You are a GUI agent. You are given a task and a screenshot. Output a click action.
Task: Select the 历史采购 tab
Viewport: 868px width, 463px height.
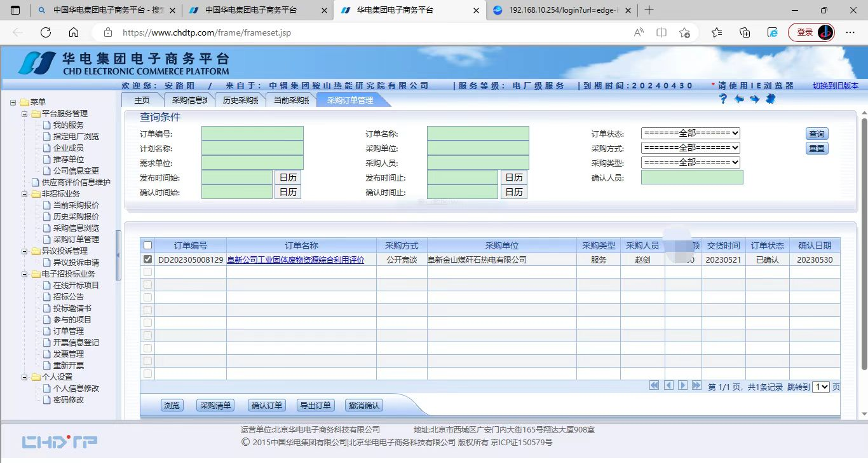pyautogui.click(x=240, y=99)
